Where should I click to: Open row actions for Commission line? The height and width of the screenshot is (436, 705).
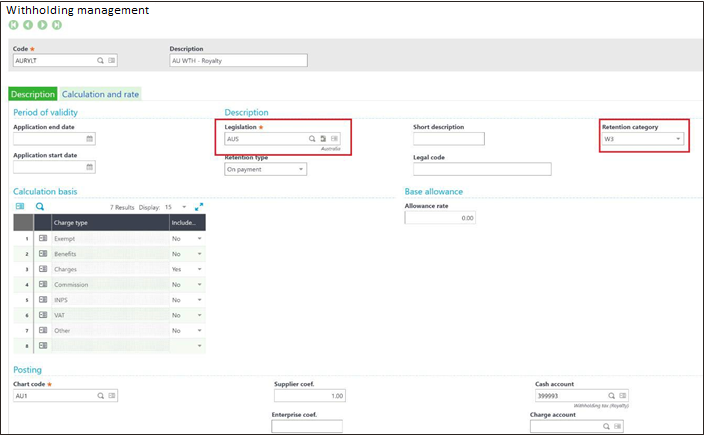tap(43, 285)
